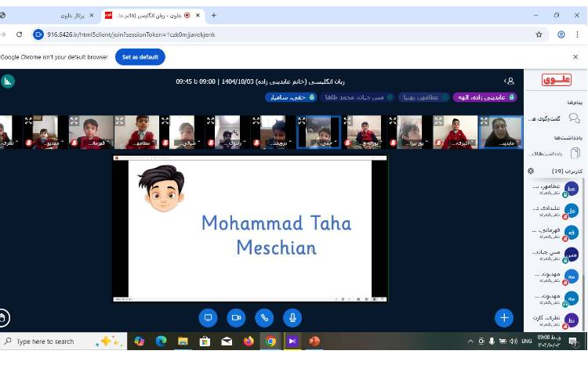Click the leave audio phone button
The width and height of the screenshot is (588, 376).
pyautogui.click(x=264, y=318)
